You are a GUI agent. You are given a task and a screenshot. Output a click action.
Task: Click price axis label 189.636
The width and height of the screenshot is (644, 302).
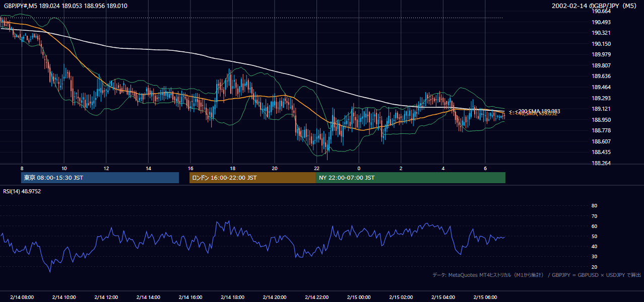coord(601,76)
